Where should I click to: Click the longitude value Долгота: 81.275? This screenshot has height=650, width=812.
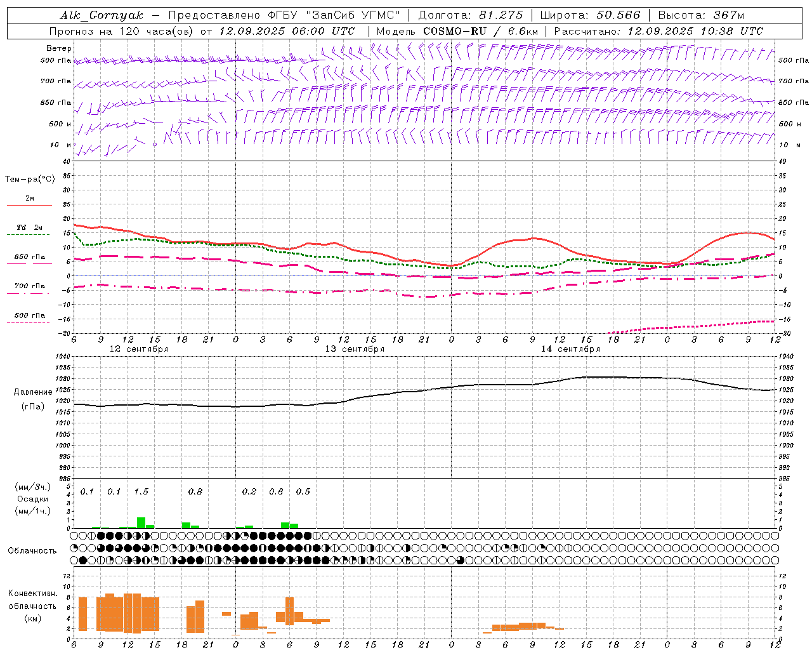(x=471, y=15)
